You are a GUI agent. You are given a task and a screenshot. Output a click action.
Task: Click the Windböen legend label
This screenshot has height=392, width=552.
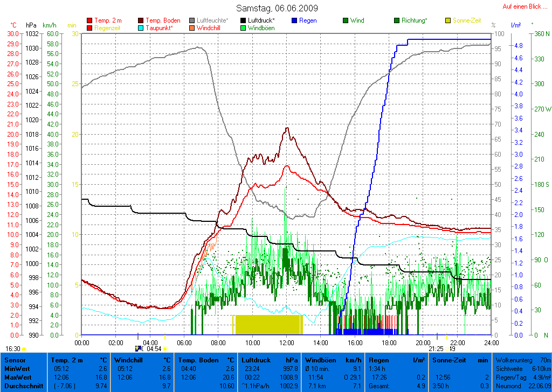click(261, 27)
